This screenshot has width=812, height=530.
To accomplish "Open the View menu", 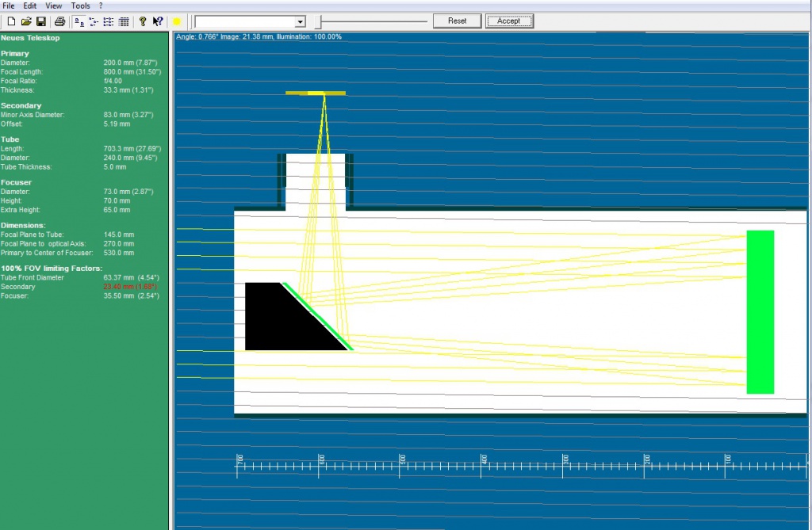I will pyautogui.click(x=53, y=6).
